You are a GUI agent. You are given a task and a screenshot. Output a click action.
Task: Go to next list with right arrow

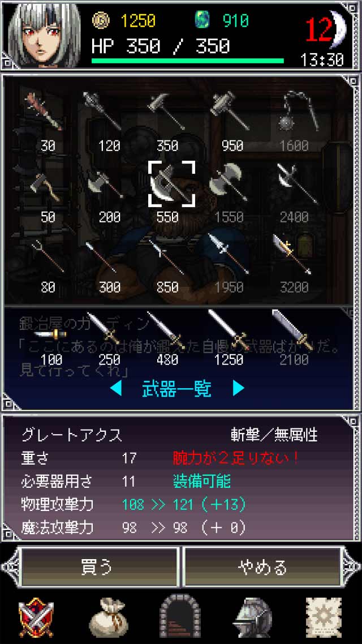tap(239, 388)
